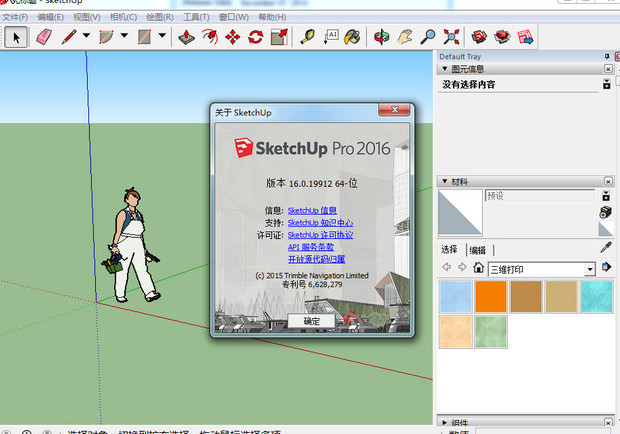This screenshot has height=434, width=620.
Task: Open the 三维打印 materials collection dropdown
Action: point(590,269)
